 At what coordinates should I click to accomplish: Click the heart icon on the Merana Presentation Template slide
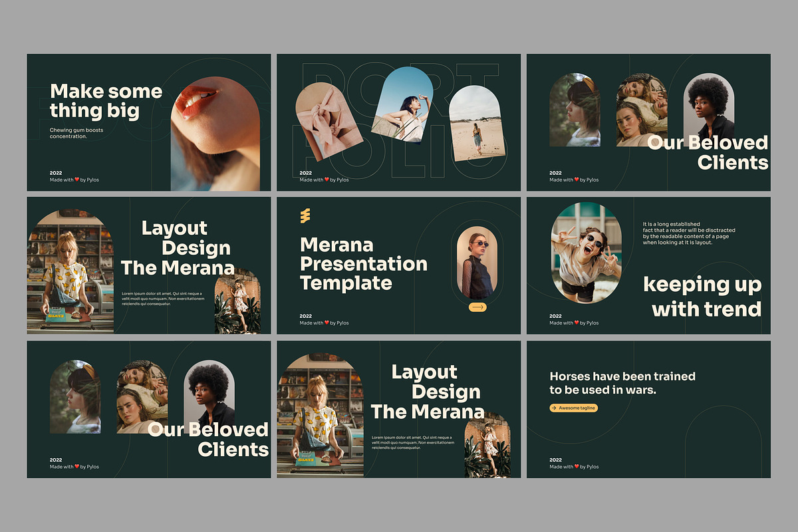pyautogui.click(x=327, y=323)
